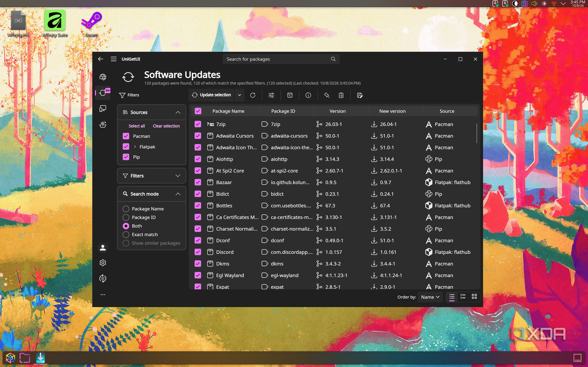Image resolution: width=588 pixels, height=367 pixels.
Task: Open the Package Bundles sidebar icon
Action: coord(103,124)
